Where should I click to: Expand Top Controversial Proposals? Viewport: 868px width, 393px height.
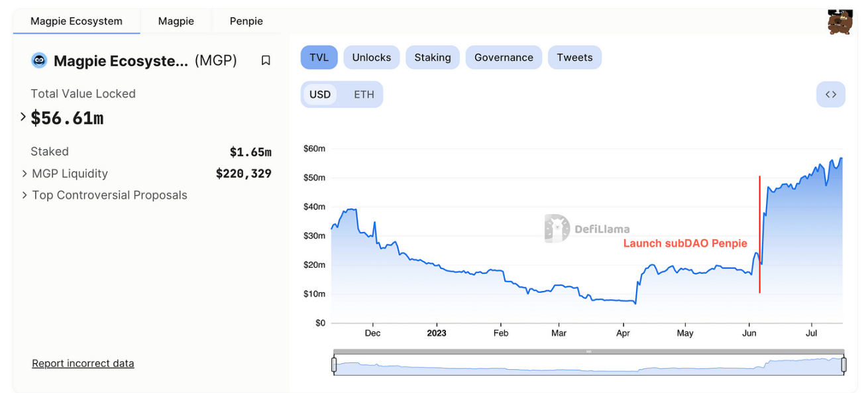pyautogui.click(x=25, y=195)
